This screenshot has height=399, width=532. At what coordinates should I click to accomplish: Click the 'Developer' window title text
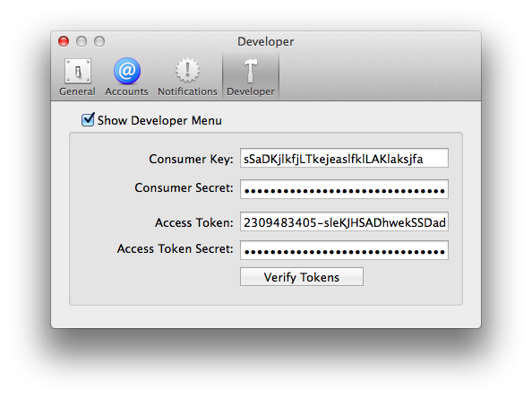(266, 42)
